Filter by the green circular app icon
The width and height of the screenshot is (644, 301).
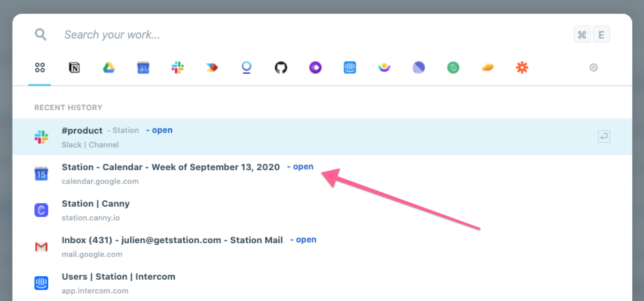pyautogui.click(x=453, y=68)
